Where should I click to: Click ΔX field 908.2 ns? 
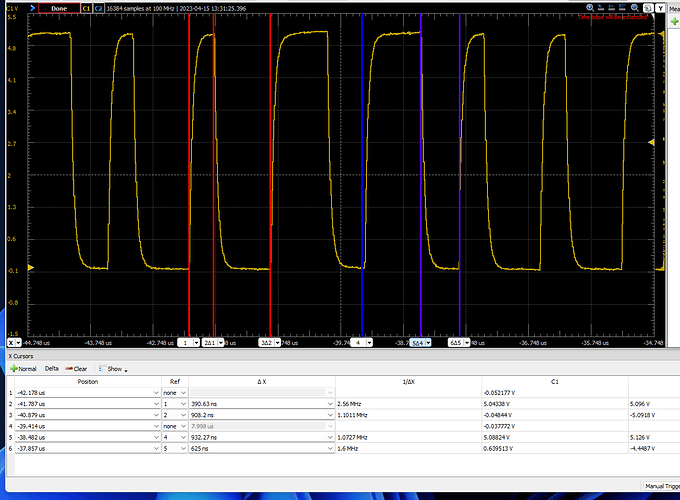(x=262, y=415)
